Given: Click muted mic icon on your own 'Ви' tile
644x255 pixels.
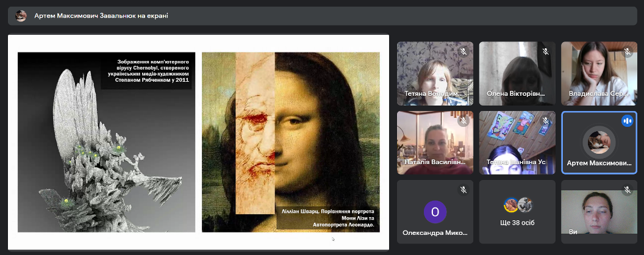Looking at the screenshot, I should click(x=628, y=190).
